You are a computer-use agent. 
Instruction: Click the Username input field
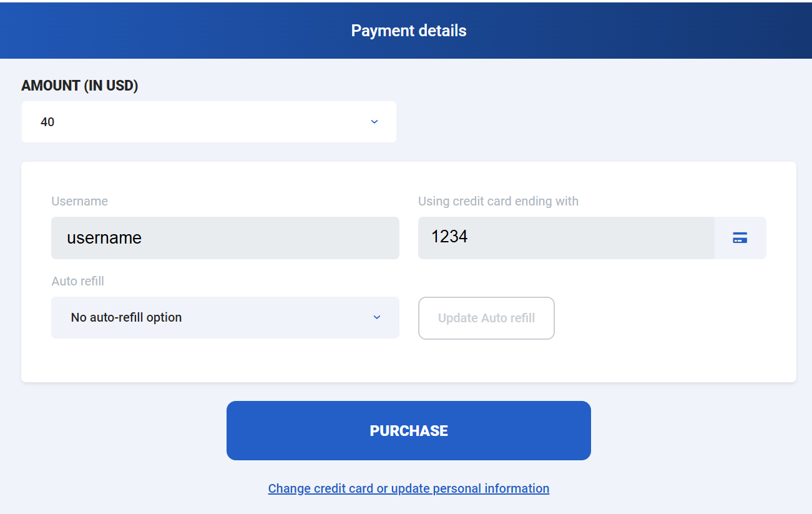(x=225, y=237)
